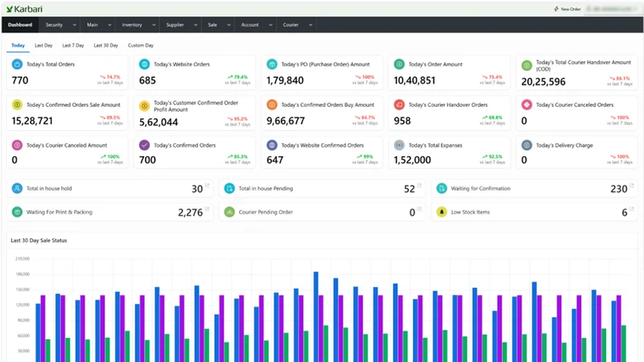644x362 pixels.
Task: Click the New Order button
Action: [568, 9]
